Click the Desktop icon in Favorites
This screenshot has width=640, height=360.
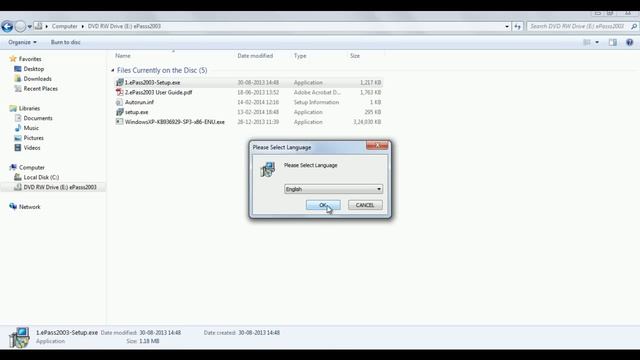pos(18,69)
